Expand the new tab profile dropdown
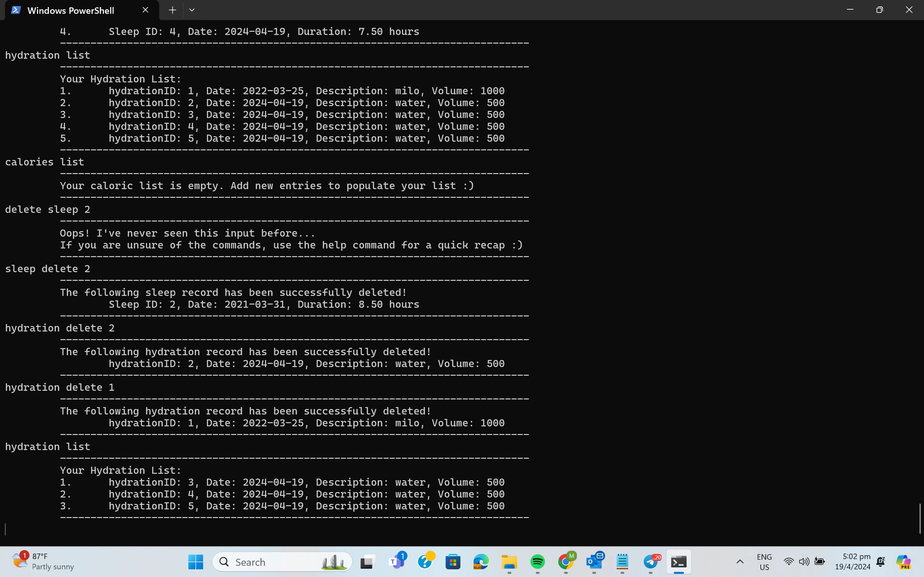924x577 pixels. point(192,10)
